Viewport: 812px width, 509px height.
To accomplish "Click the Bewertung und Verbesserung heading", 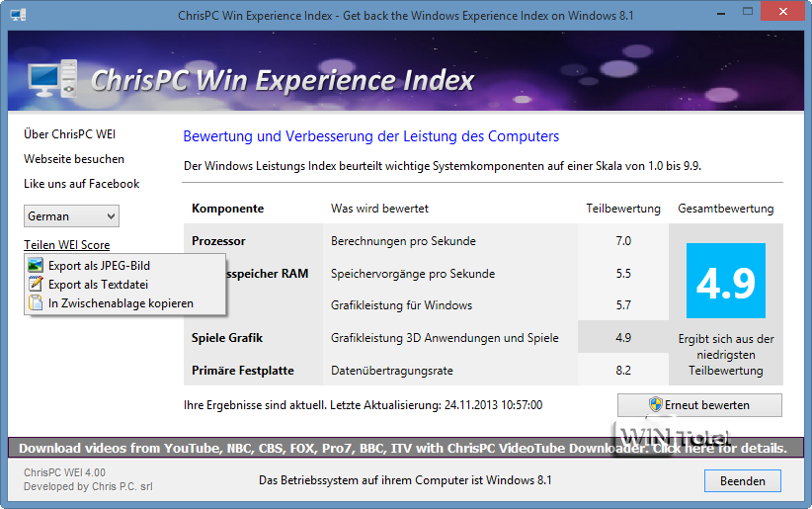I will pos(371,136).
